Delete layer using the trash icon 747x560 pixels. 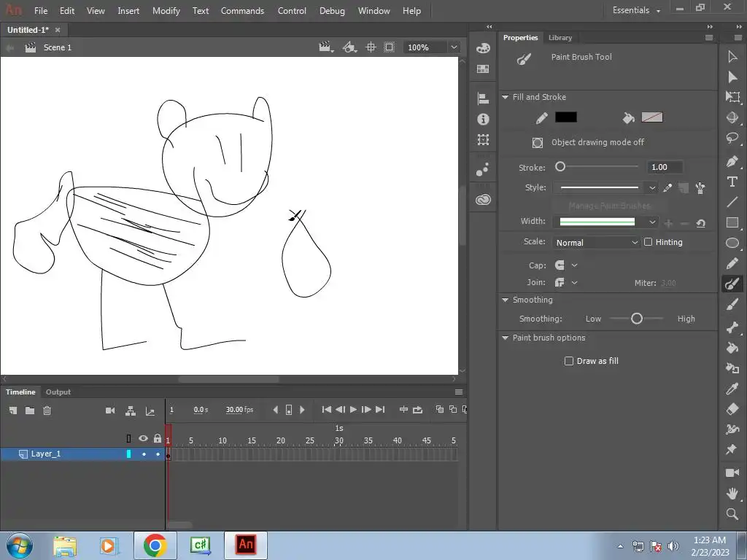click(47, 411)
